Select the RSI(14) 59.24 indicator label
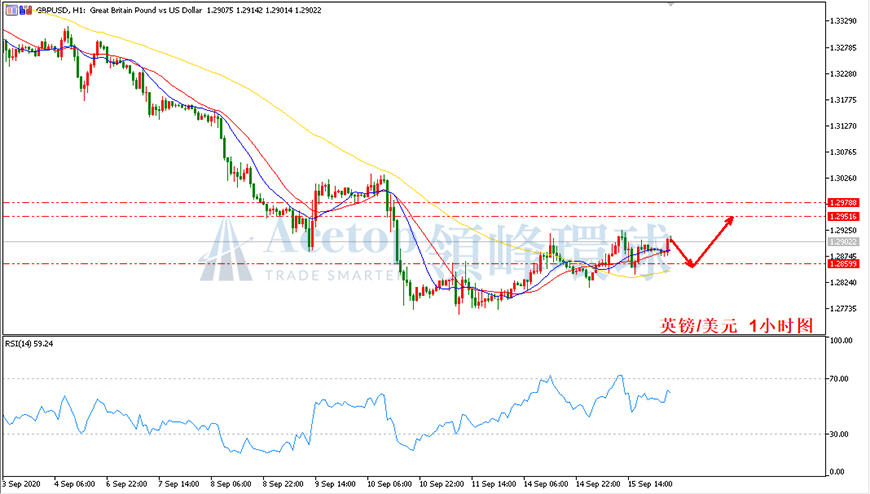 [29, 344]
